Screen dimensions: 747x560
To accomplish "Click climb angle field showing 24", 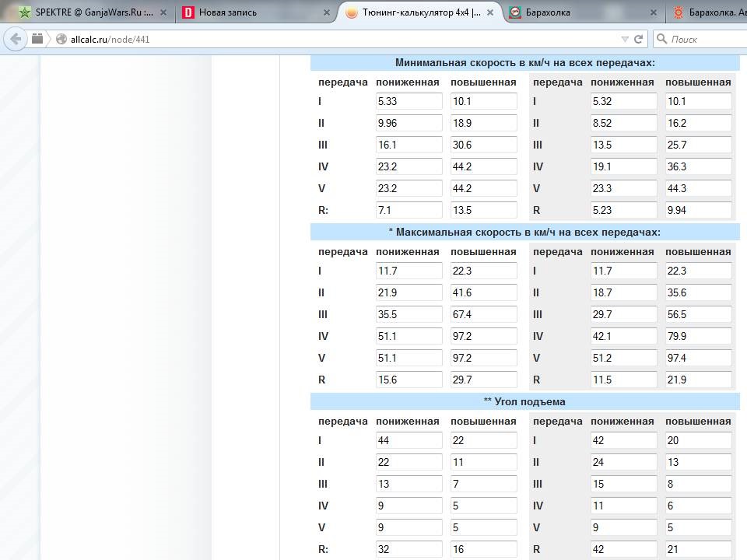I will pyautogui.click(x=623, y=462).
